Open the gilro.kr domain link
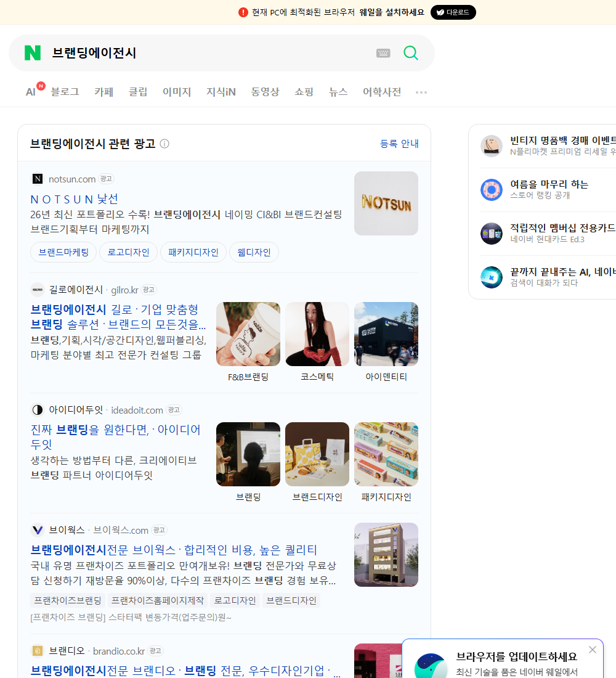This screenshot has width=616, height=678. 124,290
